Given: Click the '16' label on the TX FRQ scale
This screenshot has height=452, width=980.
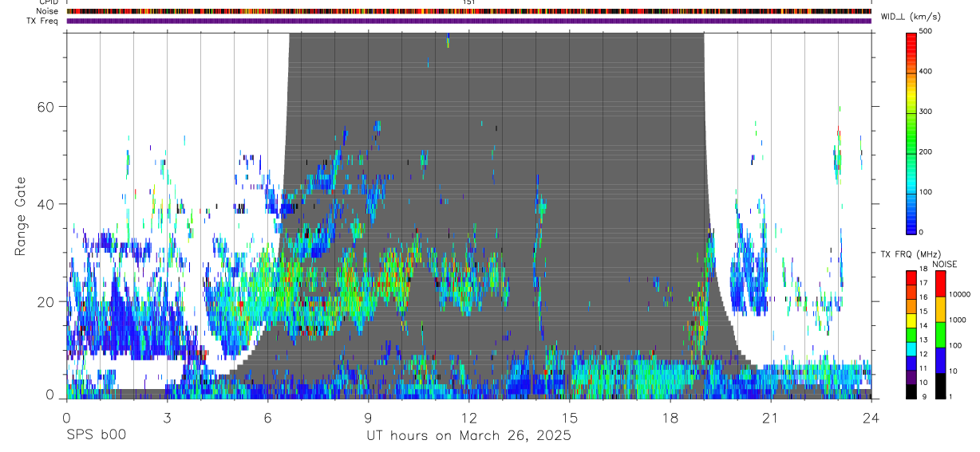Looking at the screenshot, I should coord(923,297).
